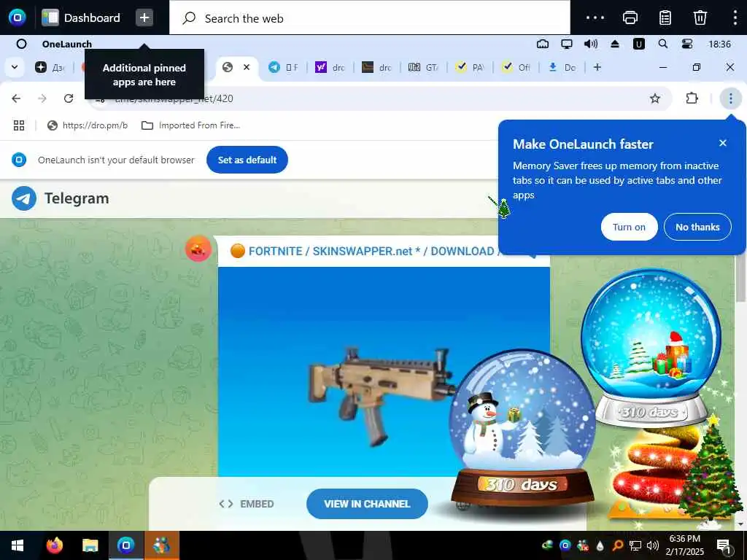The height and width of the screenshot is (560, 747).
Task: Close the Make OneLaunch faster popup
Action: pos(723,143)
